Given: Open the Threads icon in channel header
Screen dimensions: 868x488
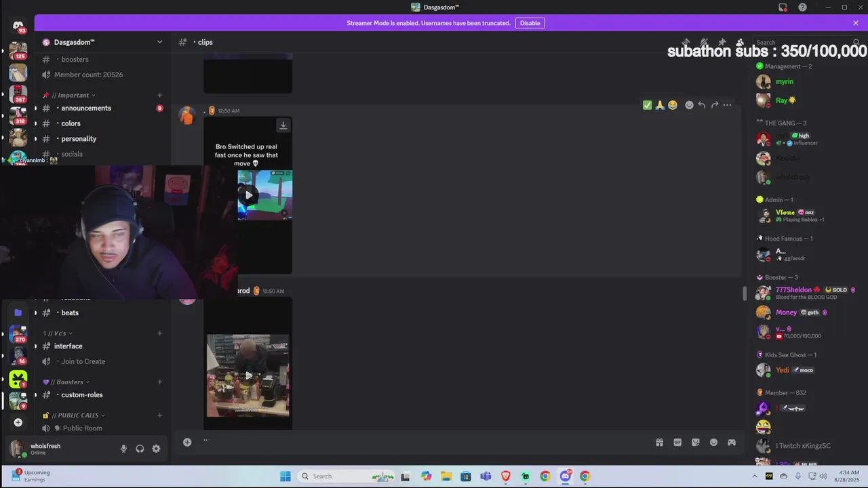Looking at the screenshot, I should coord(686,42).
